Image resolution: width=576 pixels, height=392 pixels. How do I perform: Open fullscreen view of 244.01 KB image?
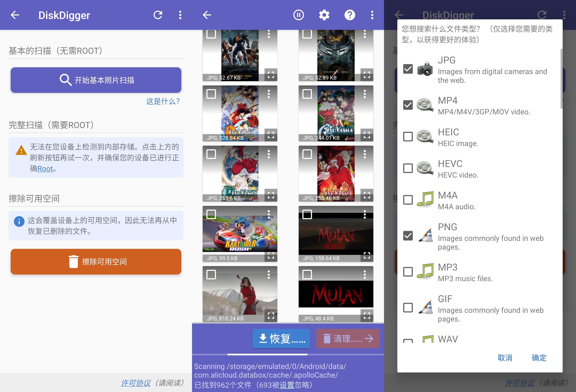click(x=367, y=135)
